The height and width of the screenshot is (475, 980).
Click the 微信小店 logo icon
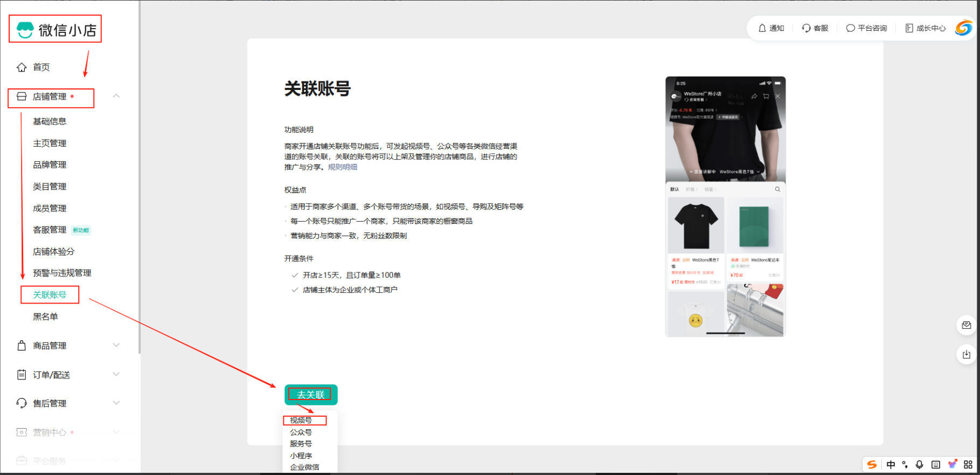25,30
